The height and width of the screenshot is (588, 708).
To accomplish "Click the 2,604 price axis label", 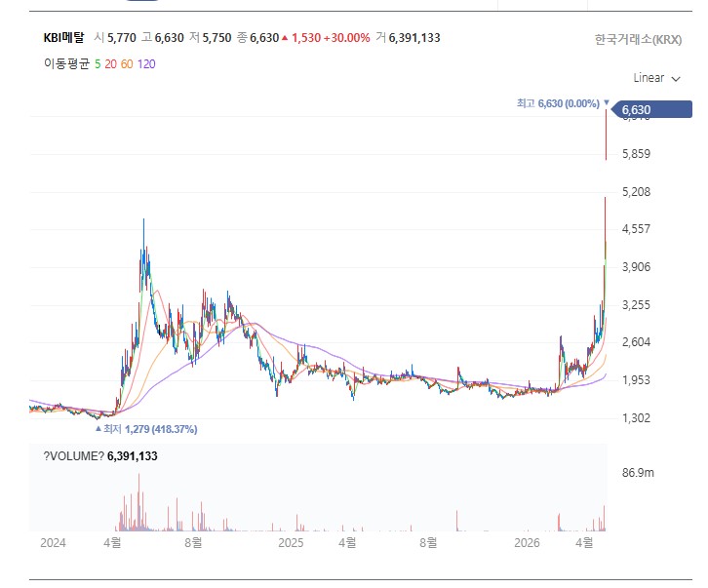I will coord(636,342).
